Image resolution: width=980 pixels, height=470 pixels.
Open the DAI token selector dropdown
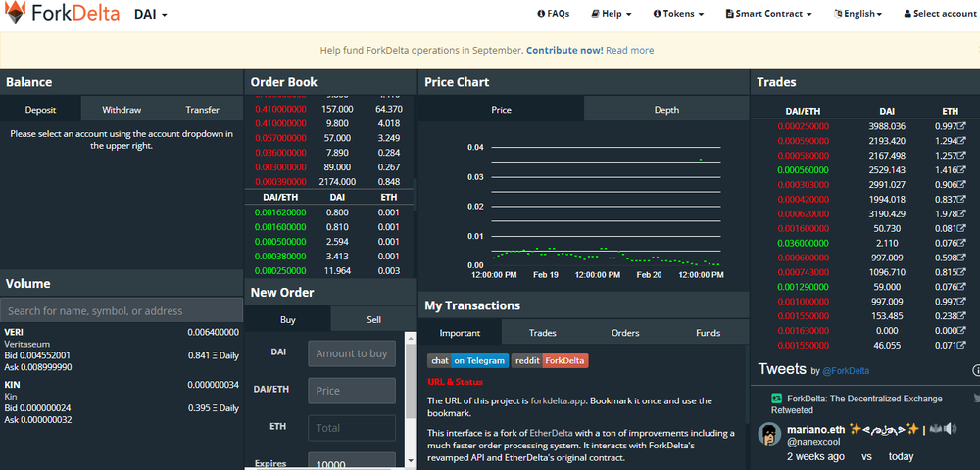(x=151, y=14)
